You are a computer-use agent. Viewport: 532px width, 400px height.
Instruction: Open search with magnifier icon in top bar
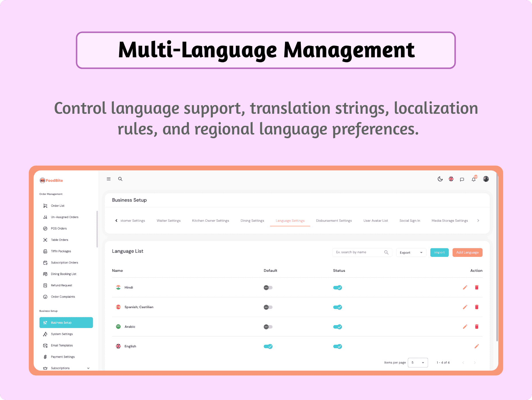pos(120,179)
